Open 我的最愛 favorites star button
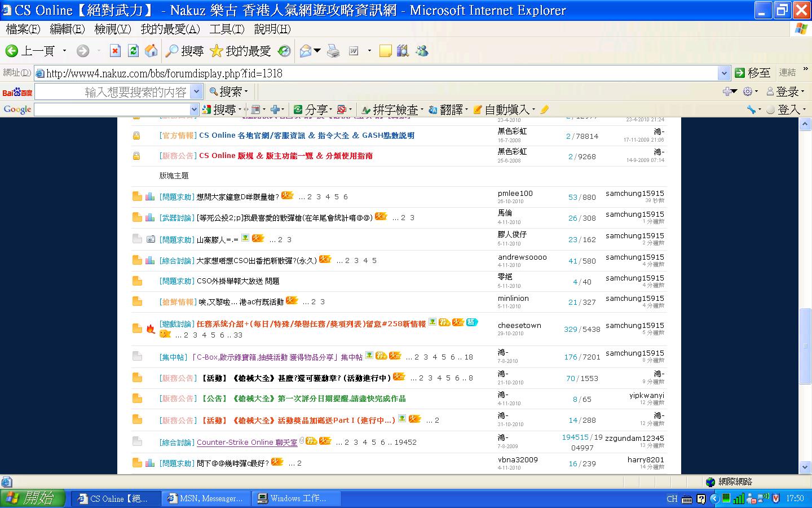The width and height of the screenshot is (812, 508). click(240, 51)
